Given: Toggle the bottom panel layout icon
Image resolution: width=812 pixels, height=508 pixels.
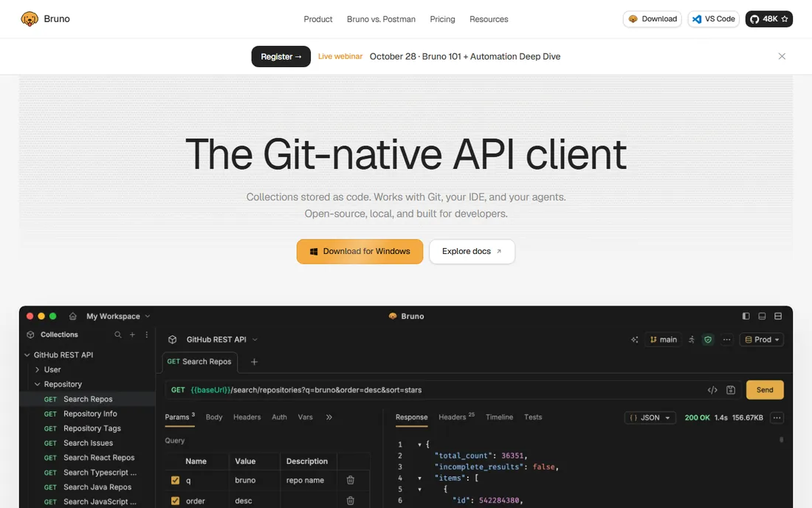Looking at the screenshot, I should (762, 316).
